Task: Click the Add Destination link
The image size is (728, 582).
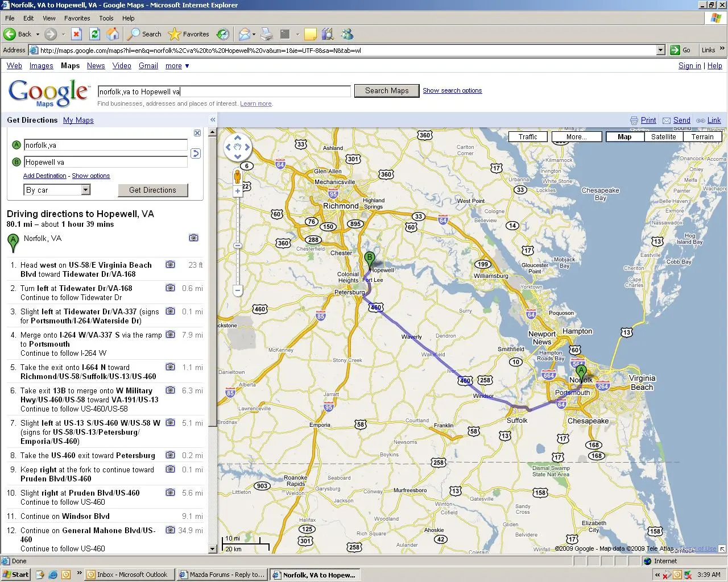Action: [x=44, y=176]
